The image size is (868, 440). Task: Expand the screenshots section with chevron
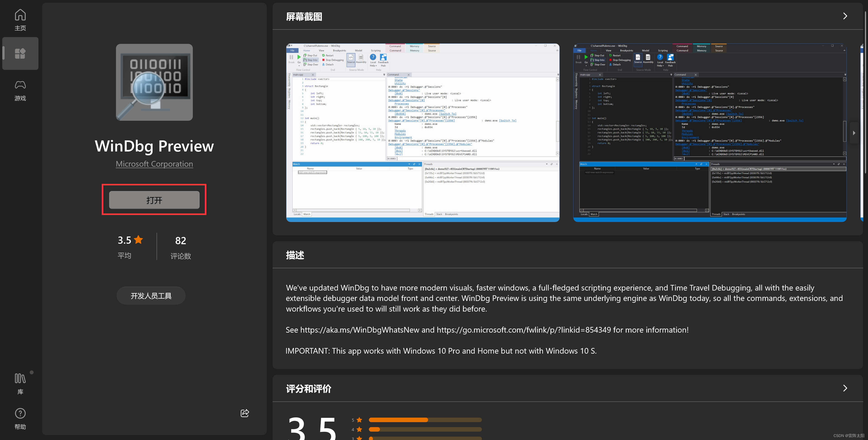coord(845,16)
